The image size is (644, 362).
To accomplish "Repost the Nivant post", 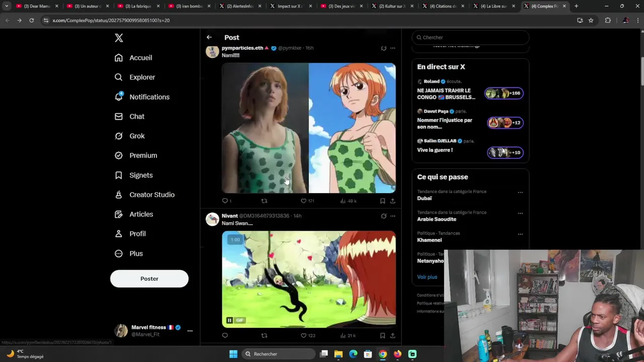I will (x=264, y=335).
